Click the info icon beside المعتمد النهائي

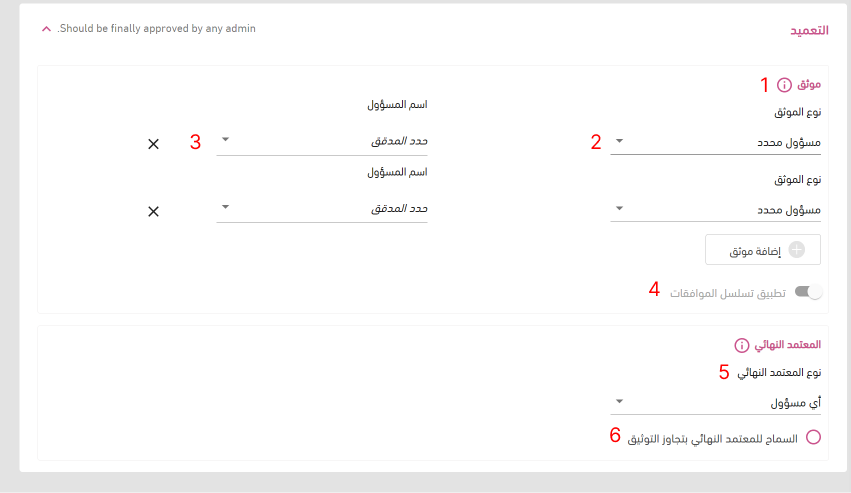point(742,345)
